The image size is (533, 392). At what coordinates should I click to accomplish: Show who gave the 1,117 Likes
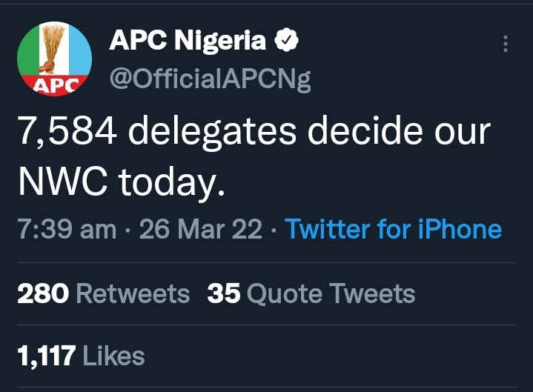80,356
